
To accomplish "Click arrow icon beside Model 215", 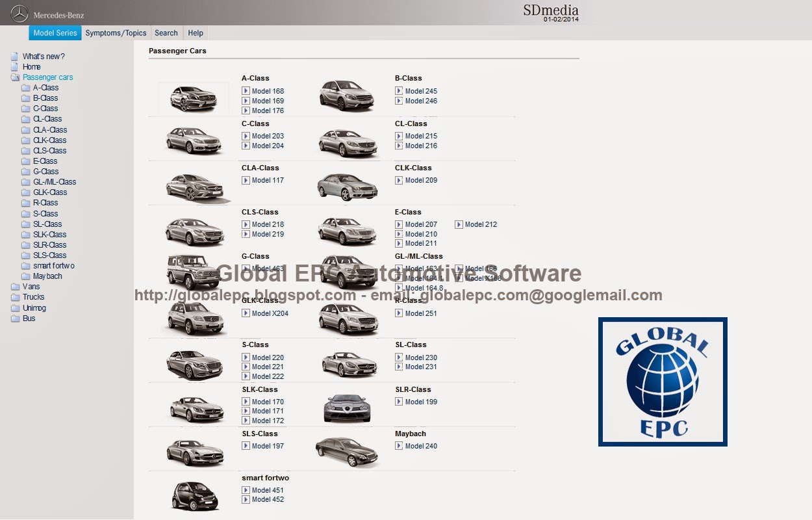I will pyautogui.click(x=399, y=136).
